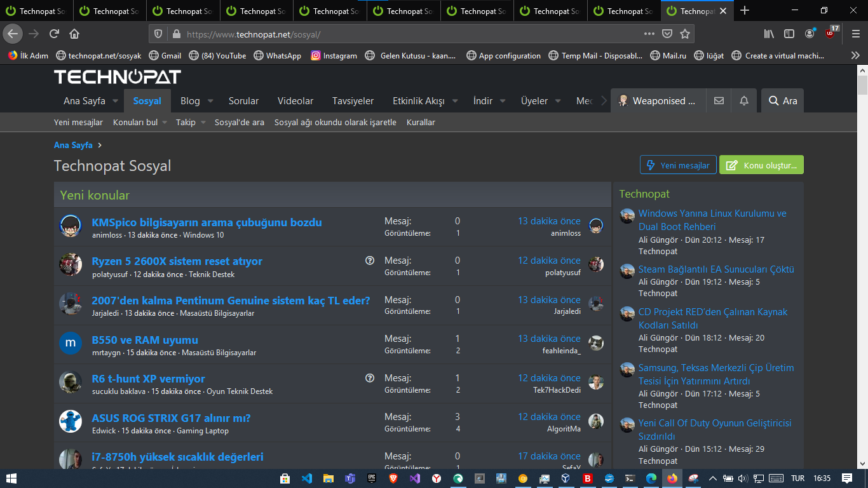
Task: Open the Windows Start menu
Action: [12, 478]
